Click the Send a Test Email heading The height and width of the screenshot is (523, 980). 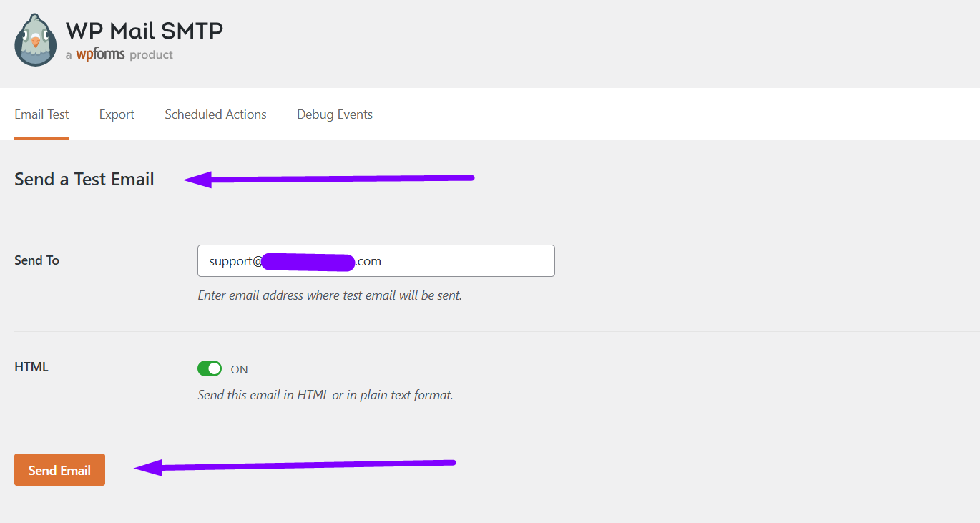(84, 179)
